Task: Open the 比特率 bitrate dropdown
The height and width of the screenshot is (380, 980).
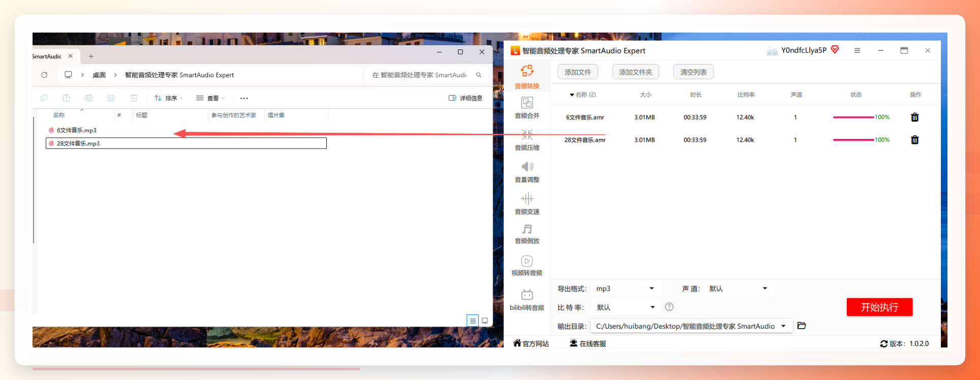Action: point(626,307)
